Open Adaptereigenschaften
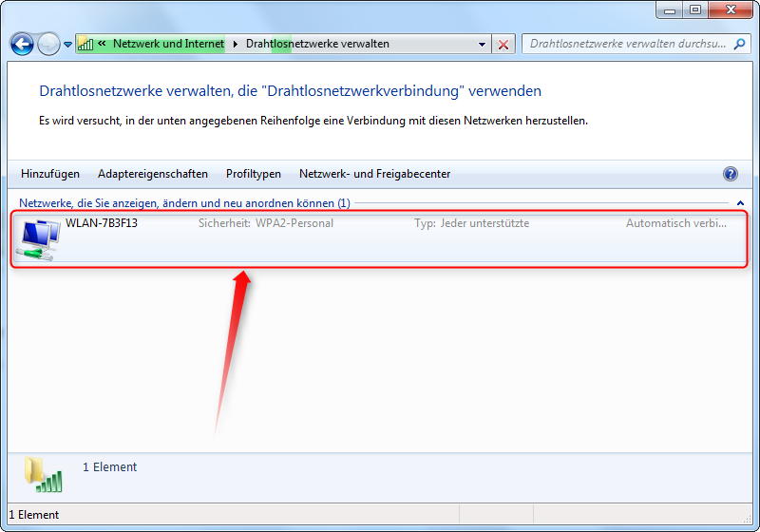The width and height of the screenshot is (760, 532). click(x=153, y=174)
